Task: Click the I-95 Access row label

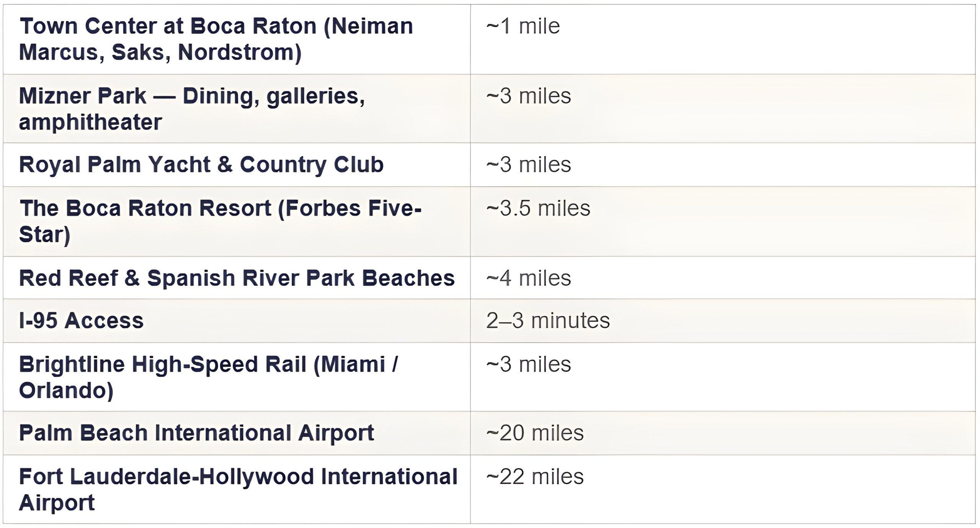Action: 81,321
